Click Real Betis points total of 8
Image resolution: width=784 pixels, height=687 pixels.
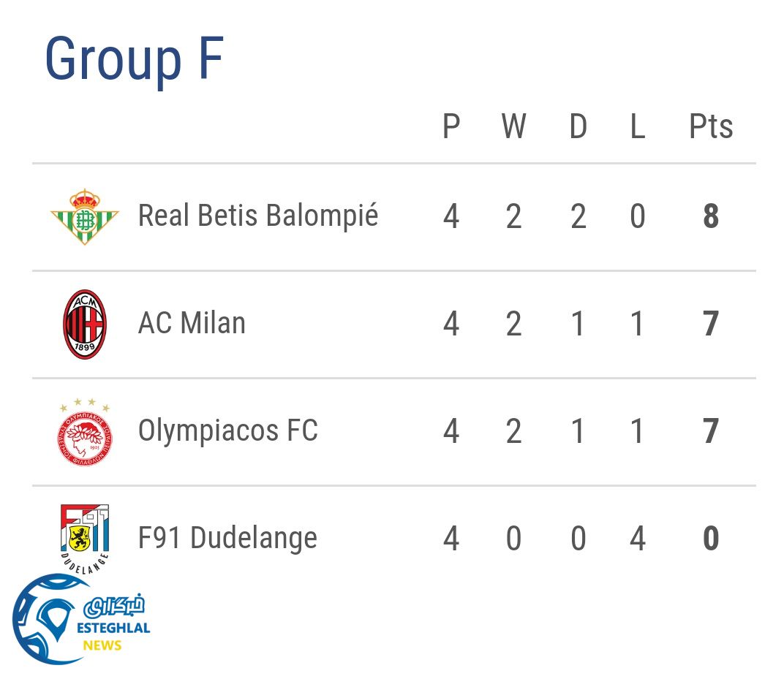711,217
